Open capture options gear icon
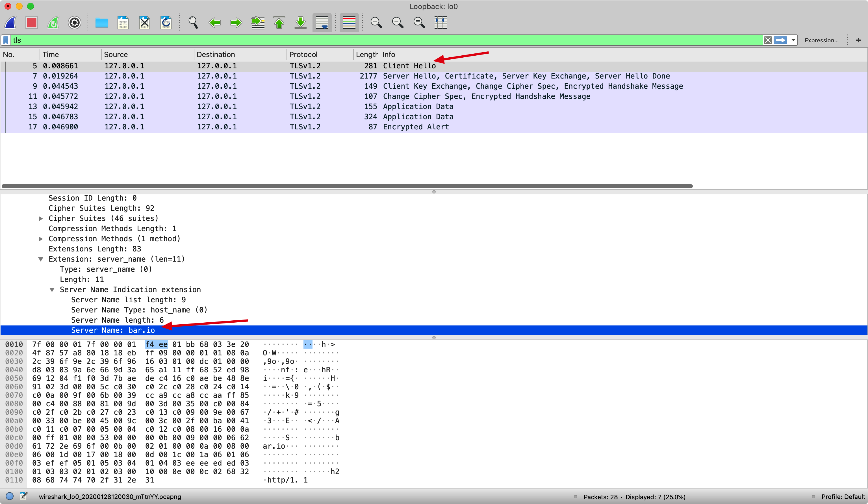Image resolution: width=868 pixels, height=504 pixels. pos(74,23)
